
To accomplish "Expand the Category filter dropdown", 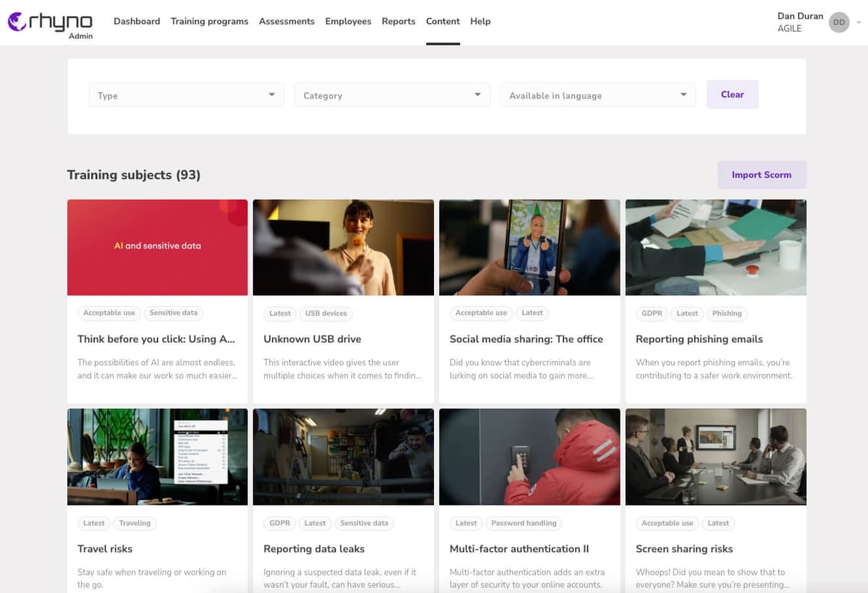I will point(391,95).
